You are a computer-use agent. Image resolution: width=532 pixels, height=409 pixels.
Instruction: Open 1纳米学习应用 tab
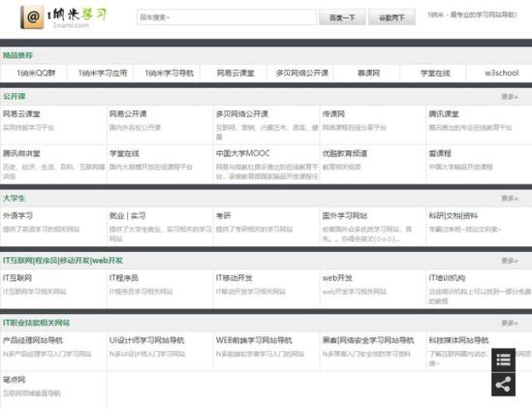(x=103, y=73)
